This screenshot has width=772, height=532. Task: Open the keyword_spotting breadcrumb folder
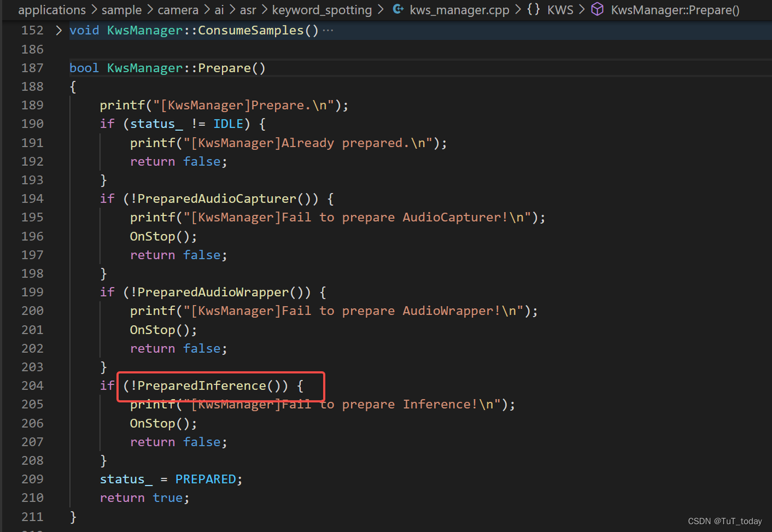click(x=321, y=10)
